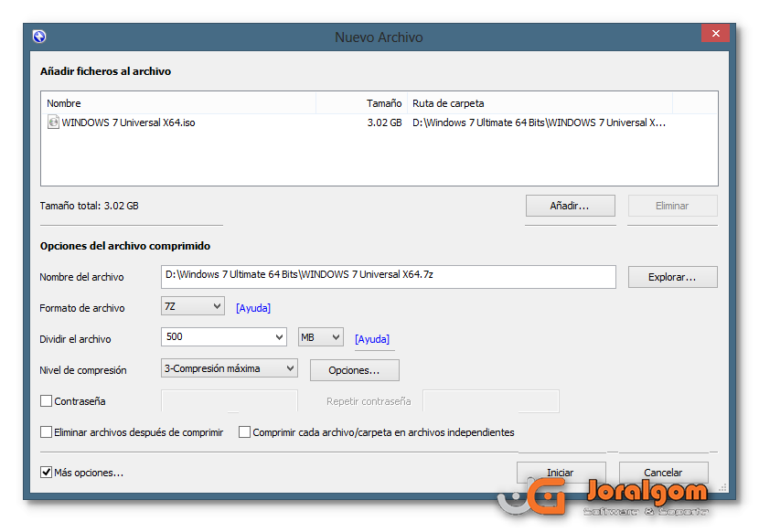Check Comprimir cada archivo/carpeta en archivos independientes

[x=244, y=431]
